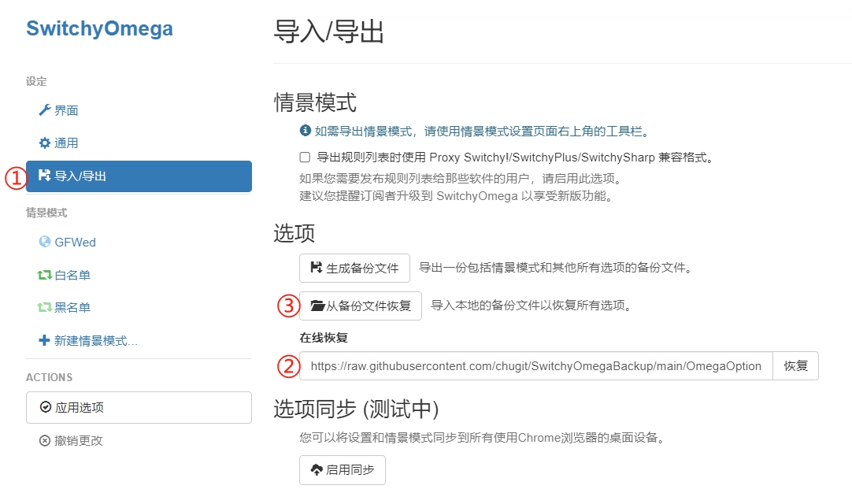Select the 导入/导出 sidebar item
Viewport: 852px width, 504px height.
coord(139,176)
